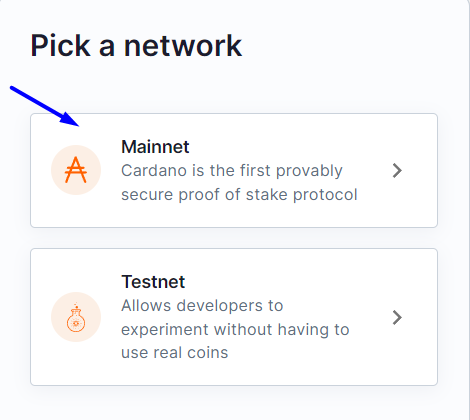Click the "use real coins" text
Image resolution: width=470 pixels, height=420 pixels.
(x=175, y=353)
